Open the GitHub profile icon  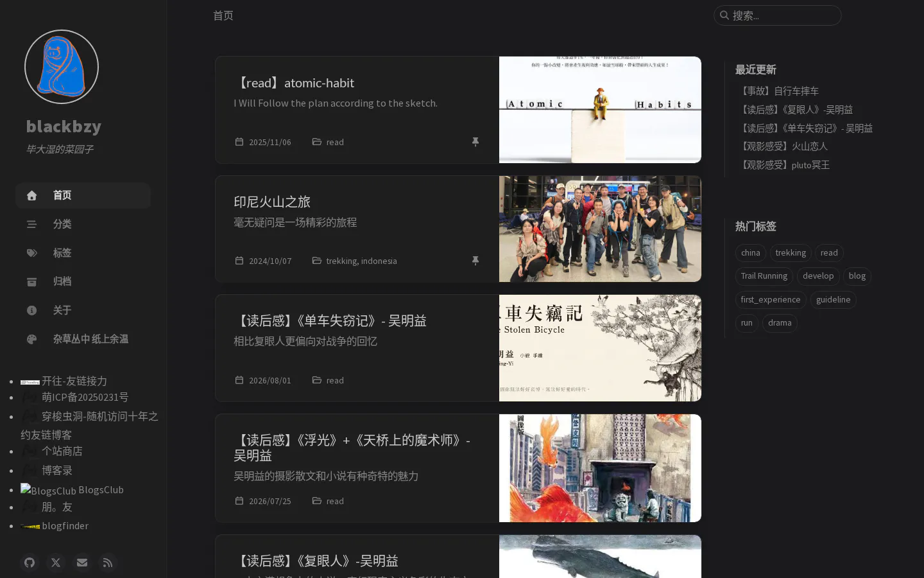click(30, 563)
